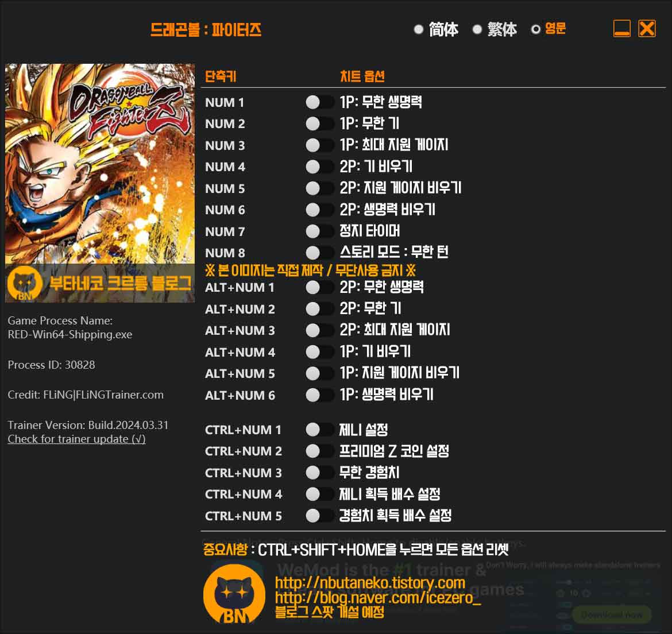Toggle NUM 6 2P drain health switch
This screenshot has width=672, height=634.
point(319,210)
